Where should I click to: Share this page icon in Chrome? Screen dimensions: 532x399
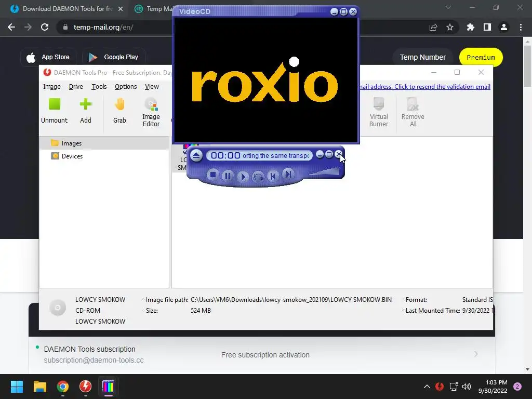pos(433,27)
